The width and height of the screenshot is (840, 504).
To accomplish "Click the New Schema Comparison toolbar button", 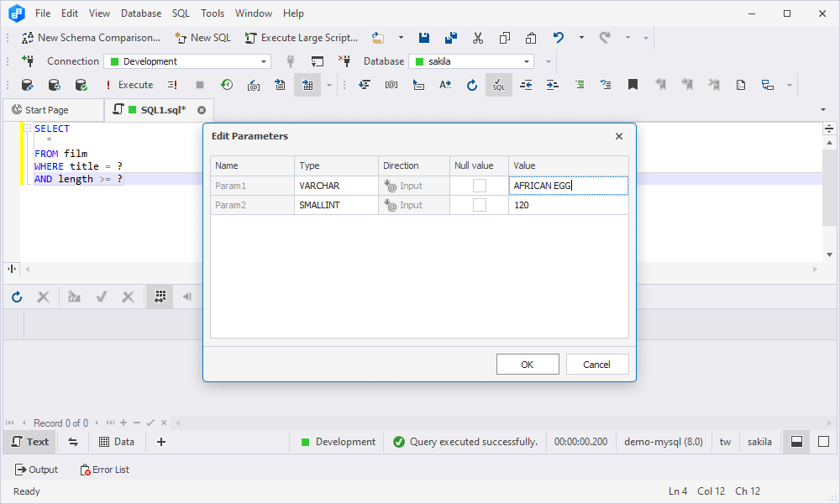I will [91, 38].
